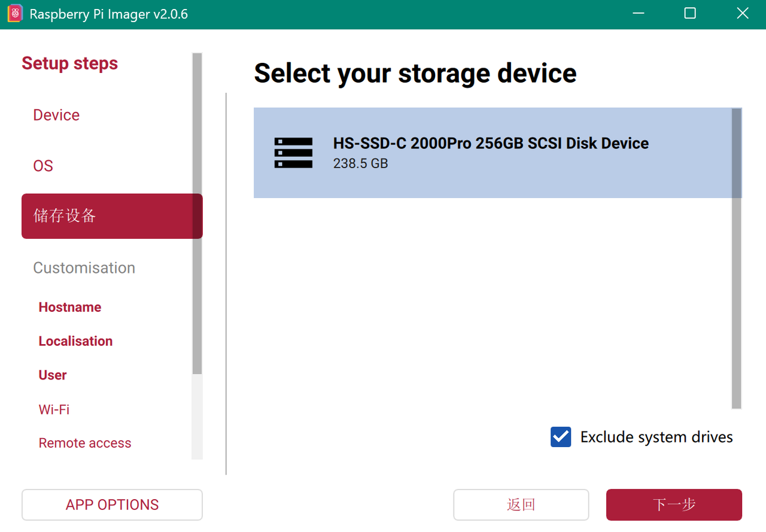
Task: Select the User customisation step
Action: (x=53, y=375)
